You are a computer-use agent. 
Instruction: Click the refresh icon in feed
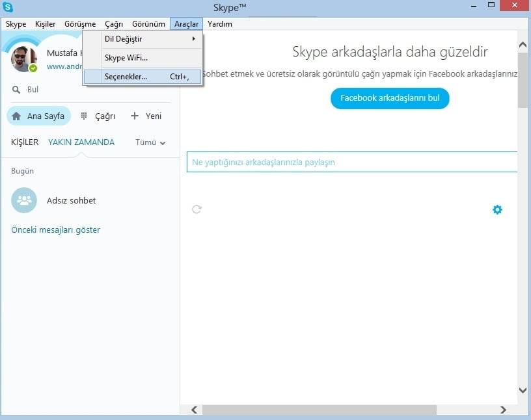pyautogui.click(x=197, y=209)
